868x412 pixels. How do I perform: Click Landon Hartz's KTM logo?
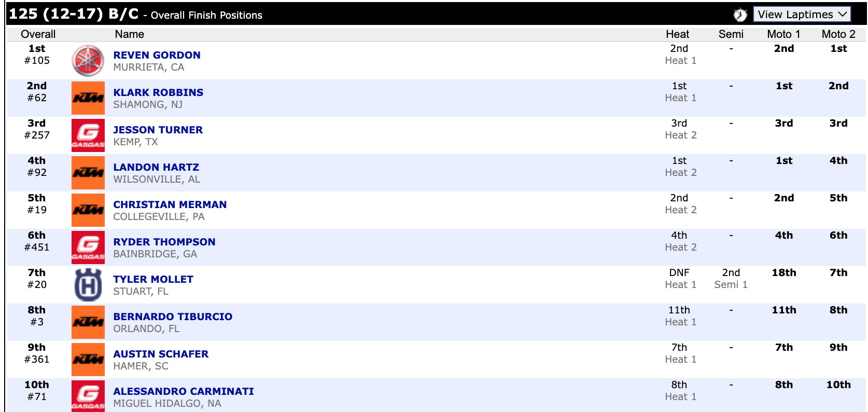pyautogui.click(x=88, y=173)
